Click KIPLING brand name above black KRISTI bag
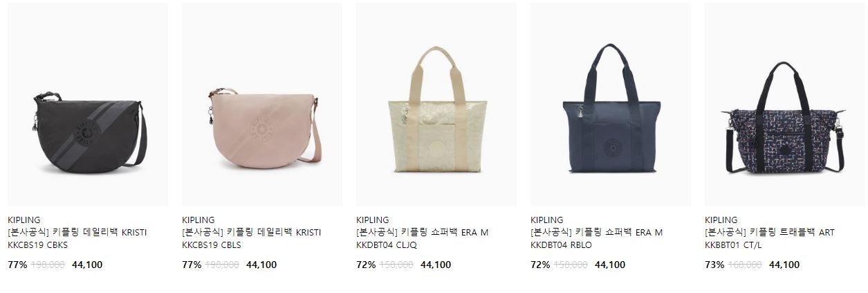Screen dimensions: 868x293 click(24, 220)
